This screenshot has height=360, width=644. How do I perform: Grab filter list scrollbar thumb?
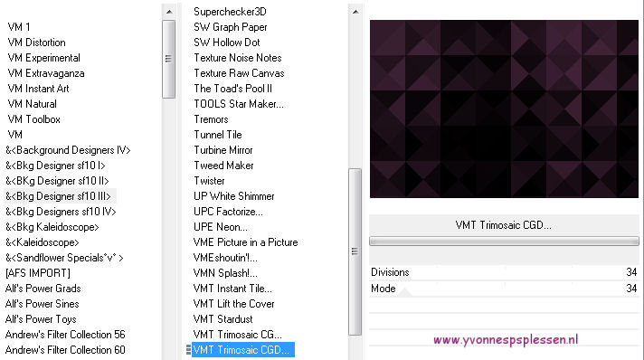[355, 252]
